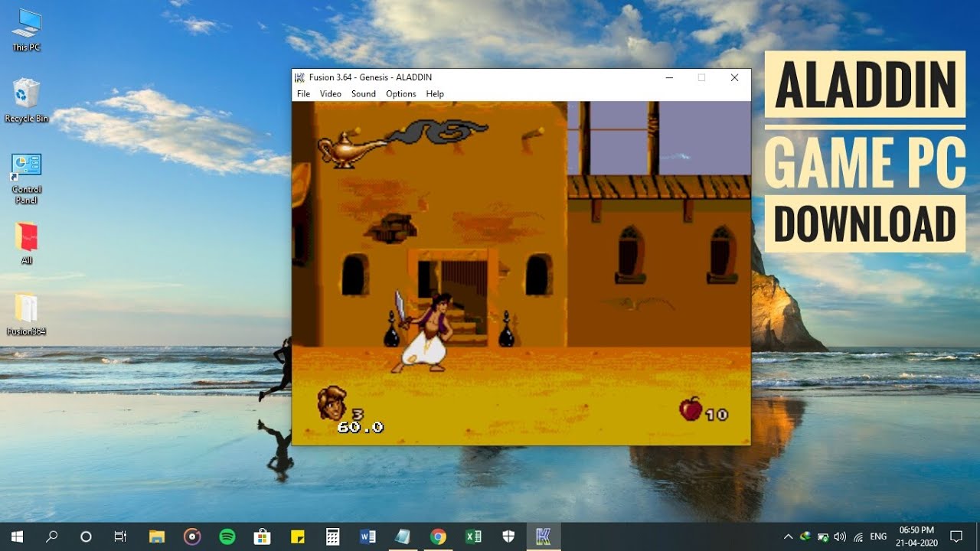980x551 pixels.
Task: Select the red 'All' desktop file
Action: pyautogui.click(x=26, y=243)
